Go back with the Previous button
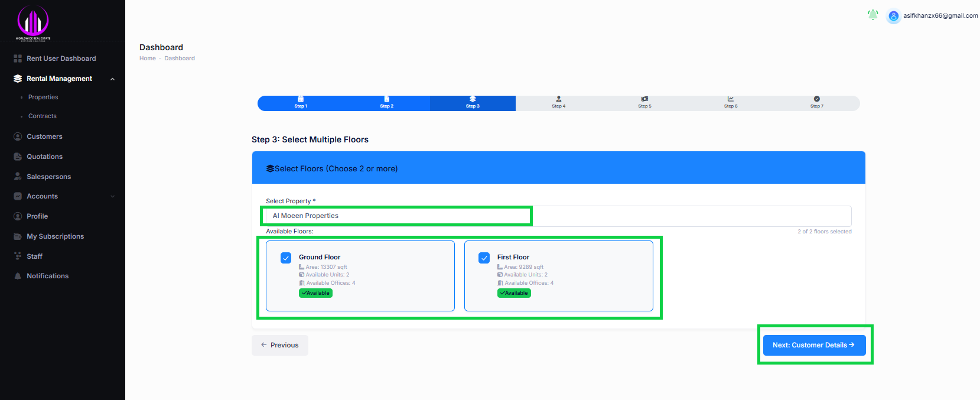Screen dimensions: 980x400 pyautogui.click(x=280, y=345)
